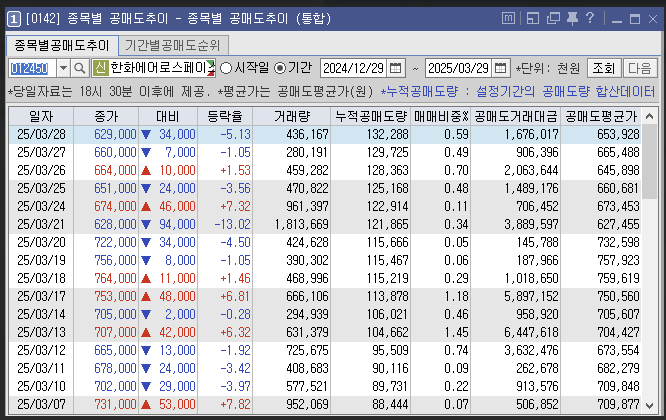Click cumulative short volume 115,666
This screenshot has width=666, height=420.
[388, 242]
